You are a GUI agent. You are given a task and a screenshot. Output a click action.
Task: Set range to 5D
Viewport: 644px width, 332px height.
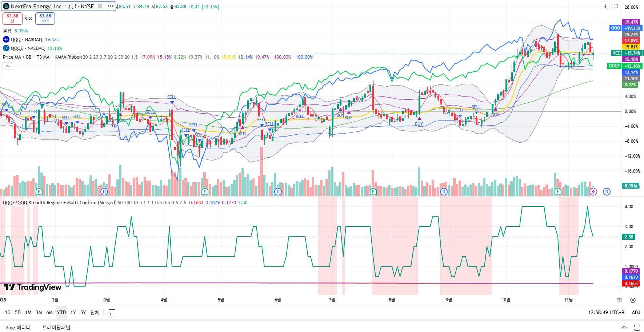coord(18,312)
